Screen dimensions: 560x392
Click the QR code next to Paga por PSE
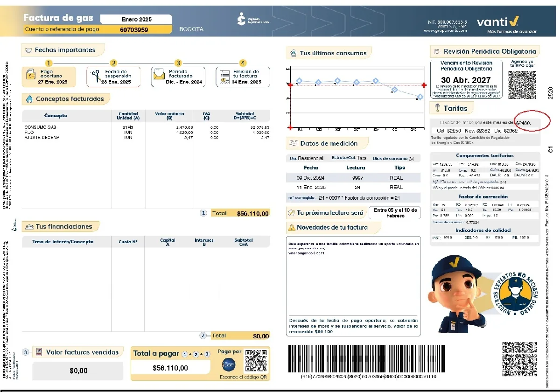pyautogui.click(x=256, y=360)
